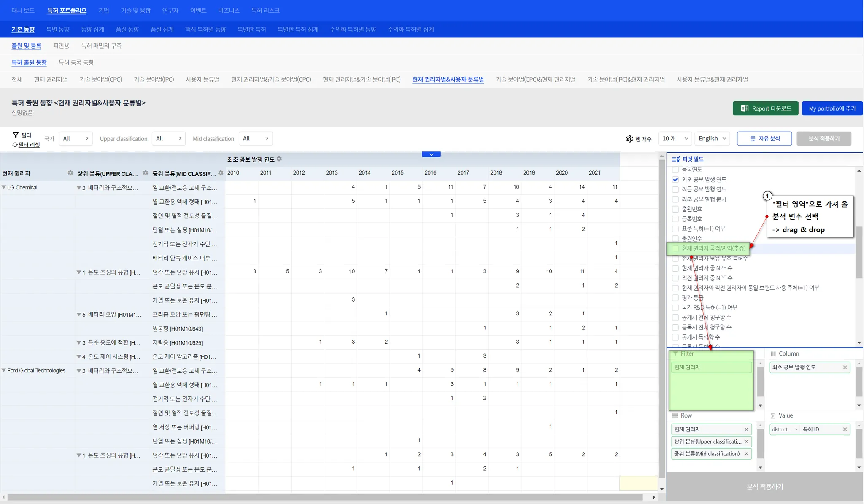Uncheck 최초 공보 발행 연도 field checkbox
Viewport: 864px width, 504px height.
tap(675, 179)
